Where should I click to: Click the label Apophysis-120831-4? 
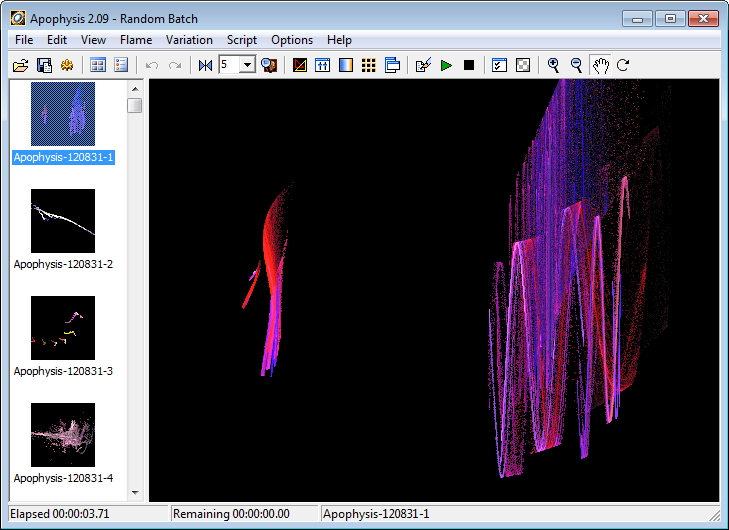coord(63,478)
